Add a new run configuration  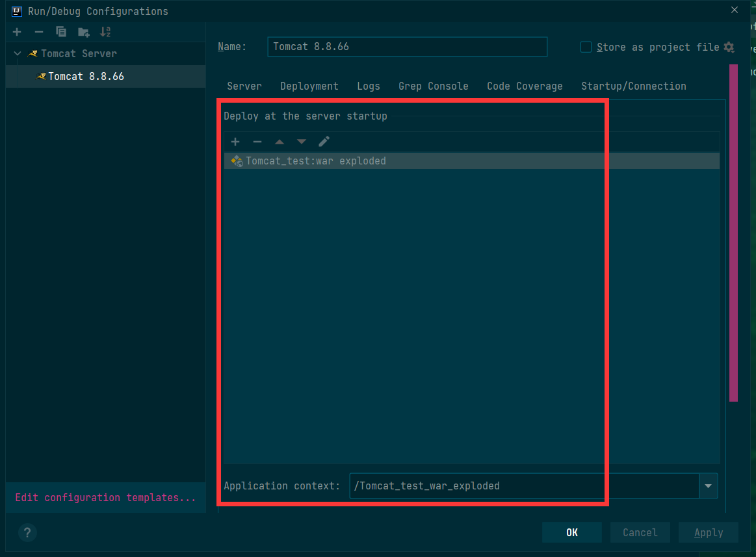17,32
